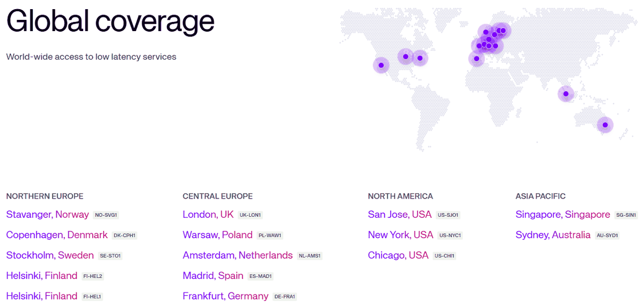This screenshot has height=308, width=644.
Task: Click the SE-STO1 zone code badge
Action: point(110,256)
